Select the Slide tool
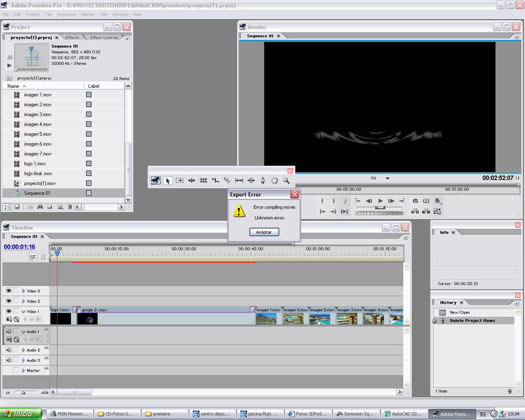Screen dimensions: 525x420 click(251, 180)
